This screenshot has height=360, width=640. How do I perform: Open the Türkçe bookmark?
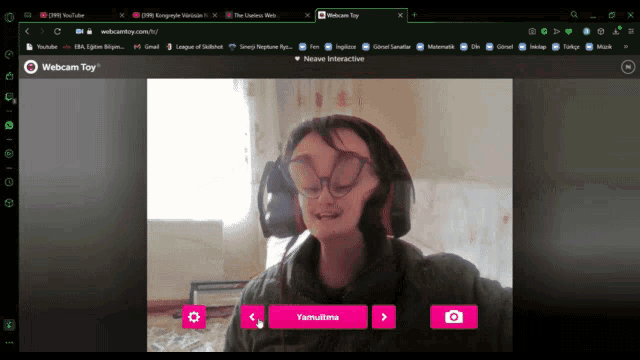click(566, 47)
